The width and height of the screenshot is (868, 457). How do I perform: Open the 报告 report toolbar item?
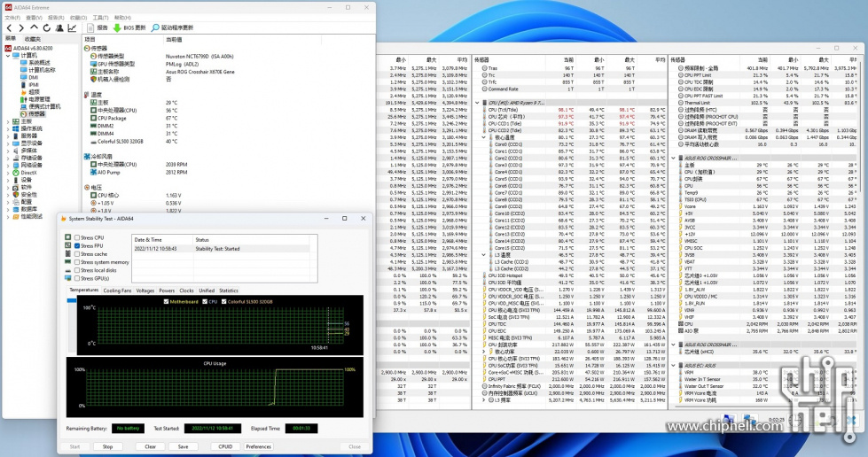tap(98, 27)
